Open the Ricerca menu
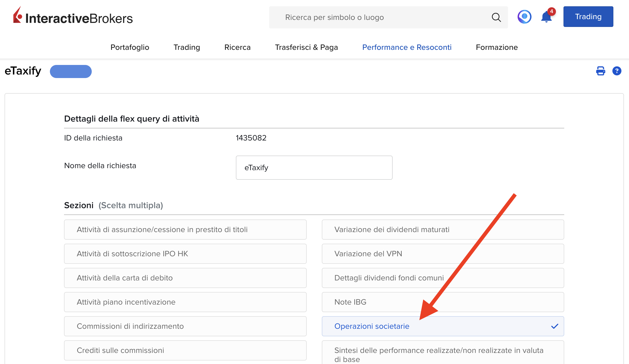629x364 pixels. point(237,47)
